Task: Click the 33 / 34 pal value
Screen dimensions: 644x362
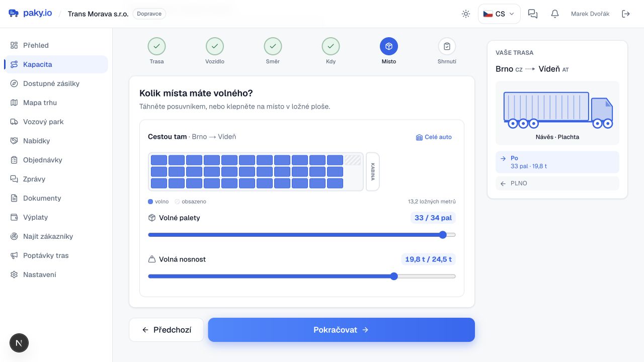Action: [x=433, y=218]
